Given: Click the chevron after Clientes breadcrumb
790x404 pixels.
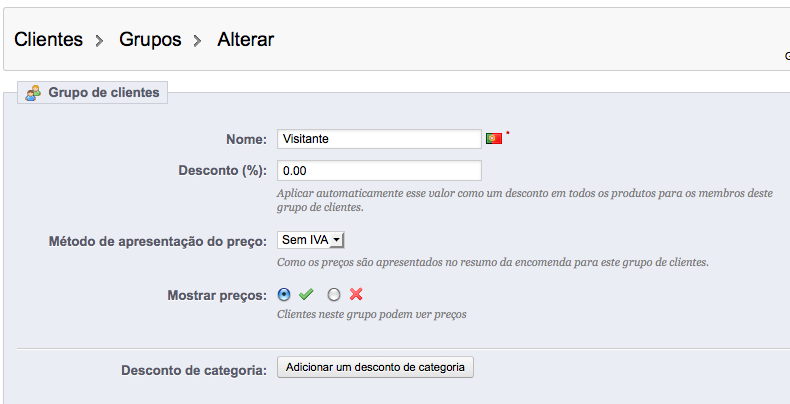Looking at the screenshot, I should point(100,41).
